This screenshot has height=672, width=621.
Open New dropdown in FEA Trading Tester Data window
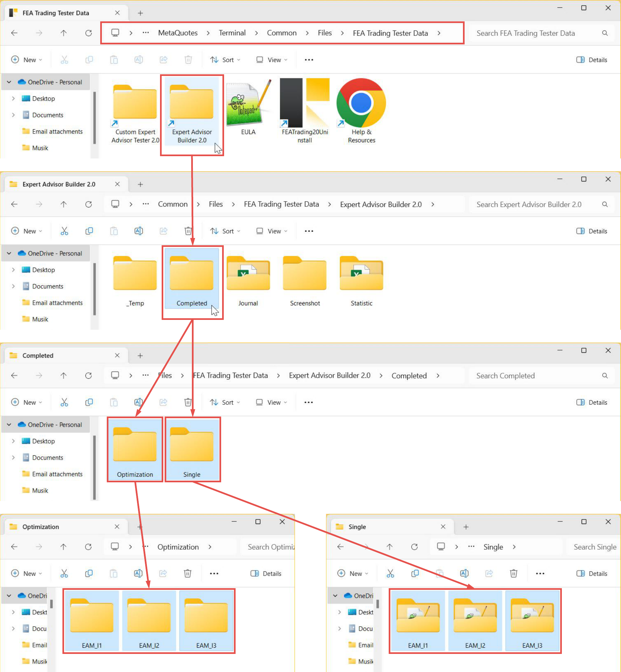(27, 60)
